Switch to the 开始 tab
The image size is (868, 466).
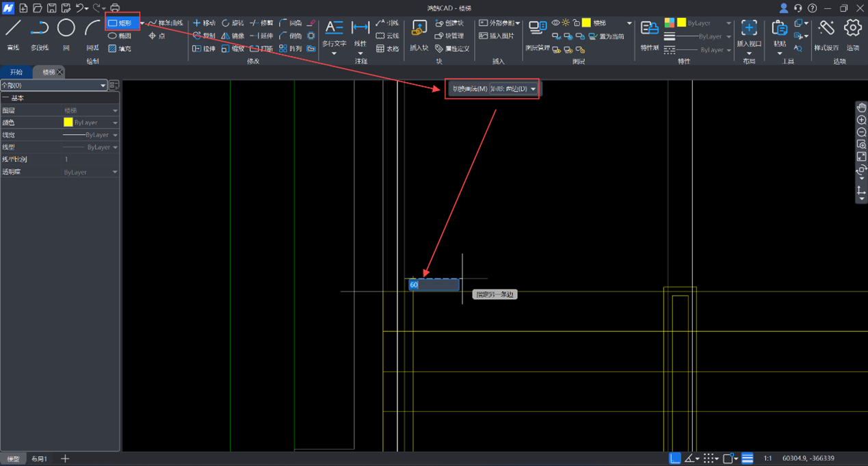16,72
